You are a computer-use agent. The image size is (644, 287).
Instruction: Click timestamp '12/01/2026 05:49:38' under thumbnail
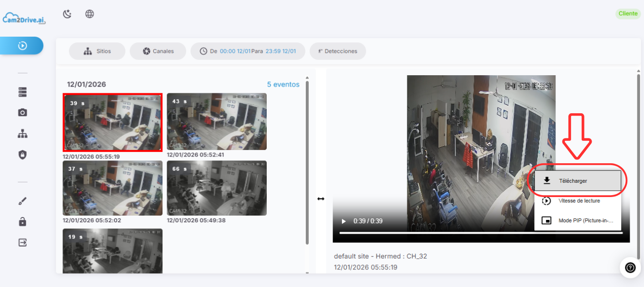tap(195, 220)
